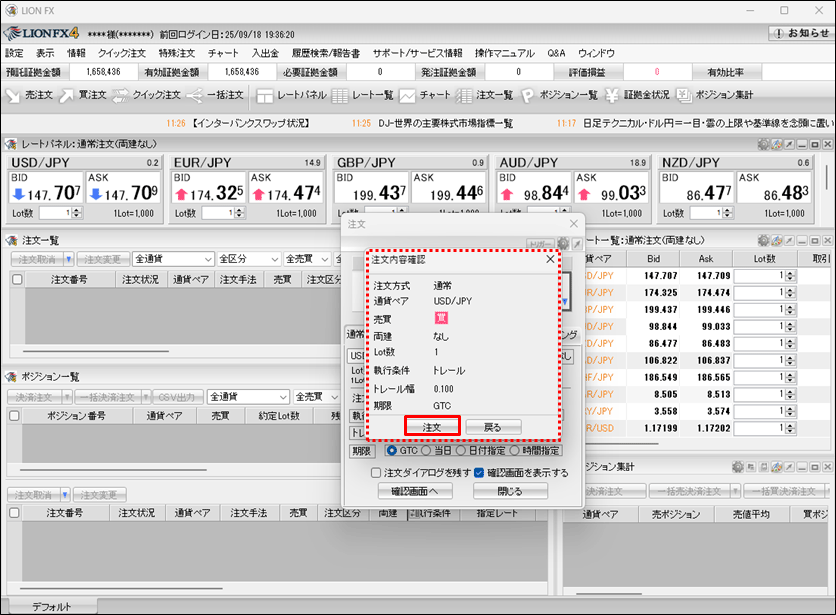This screenshot has height=615, width=836.
Task: Click the お知らせ notification button
Action: 800,33
